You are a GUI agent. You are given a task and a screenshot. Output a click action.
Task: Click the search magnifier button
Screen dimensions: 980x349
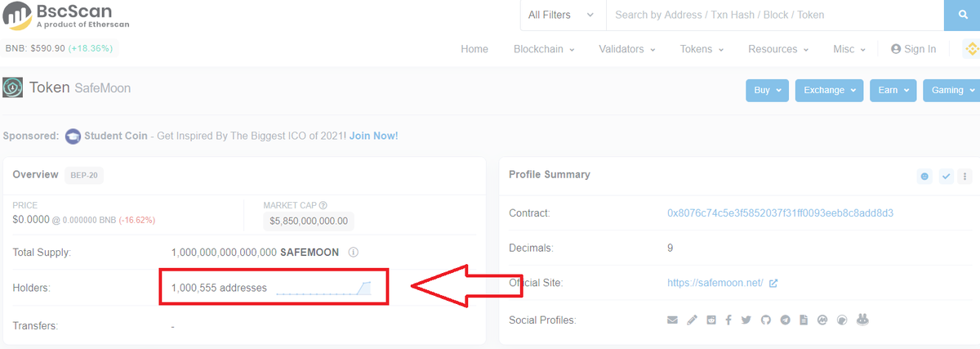pyautogui.click(x=961, y=15)
